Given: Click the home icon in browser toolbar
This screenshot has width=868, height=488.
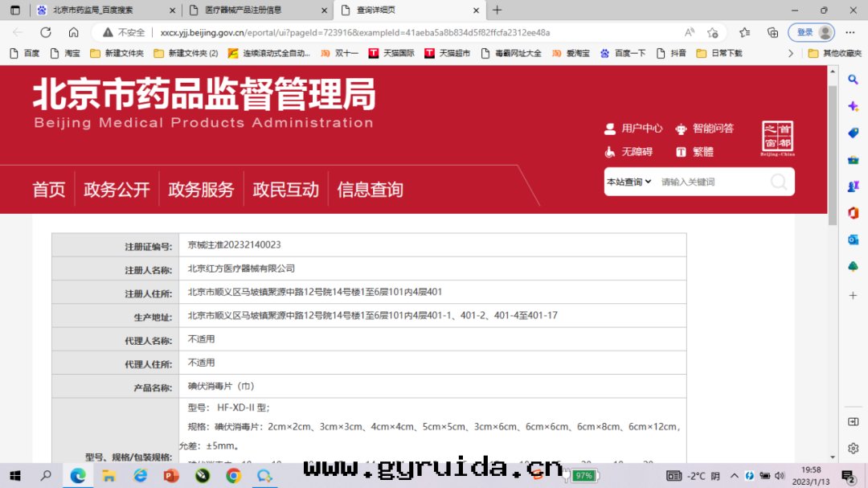Looking at the screenshot, I should [73, 32].
